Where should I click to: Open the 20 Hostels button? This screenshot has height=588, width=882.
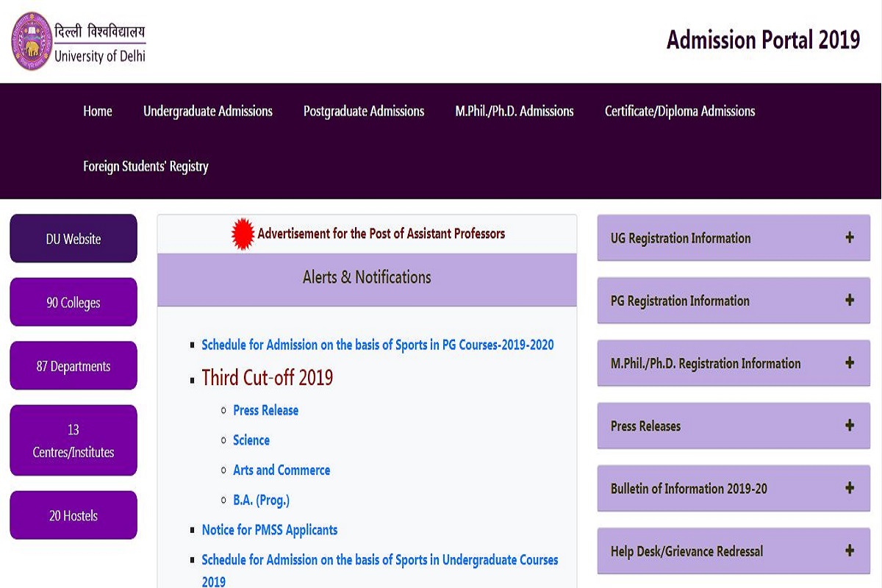pos(73,515)
